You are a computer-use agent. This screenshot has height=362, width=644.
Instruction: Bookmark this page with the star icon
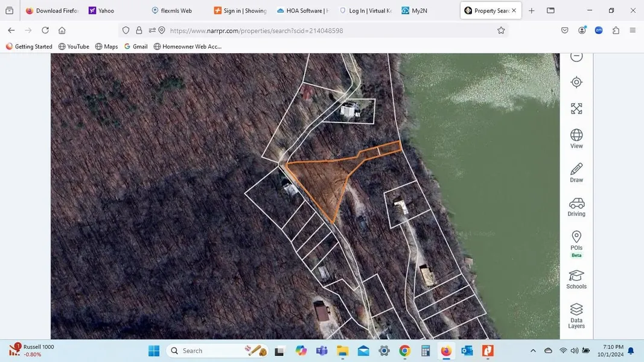(501, 30)
